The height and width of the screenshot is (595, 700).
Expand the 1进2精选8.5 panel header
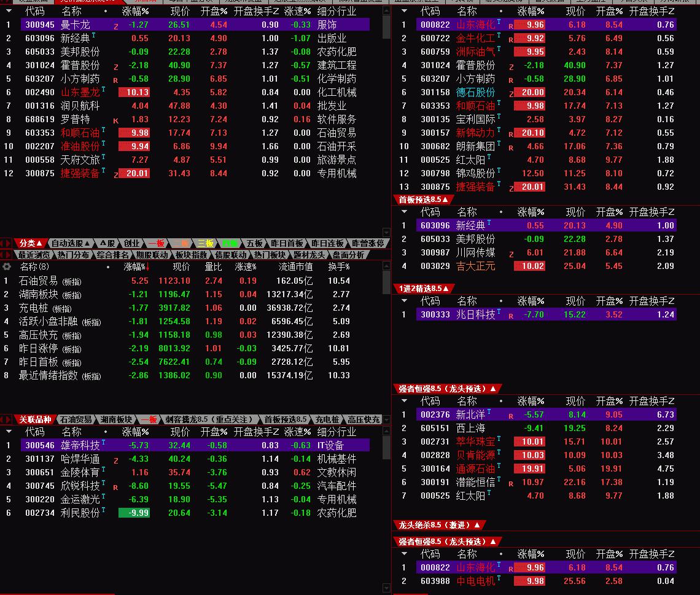tap(423, 289)
